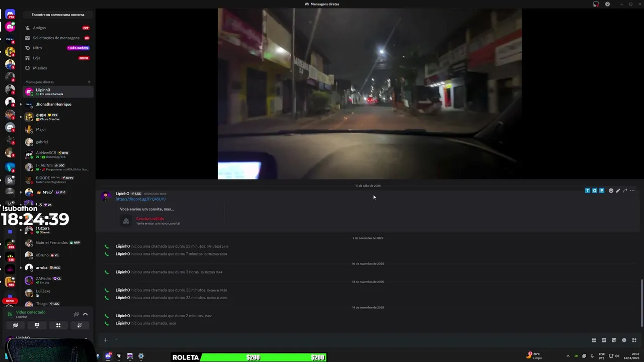Open Jhonathan Henrique direct message
644x362 pixels.
[58, 104]
